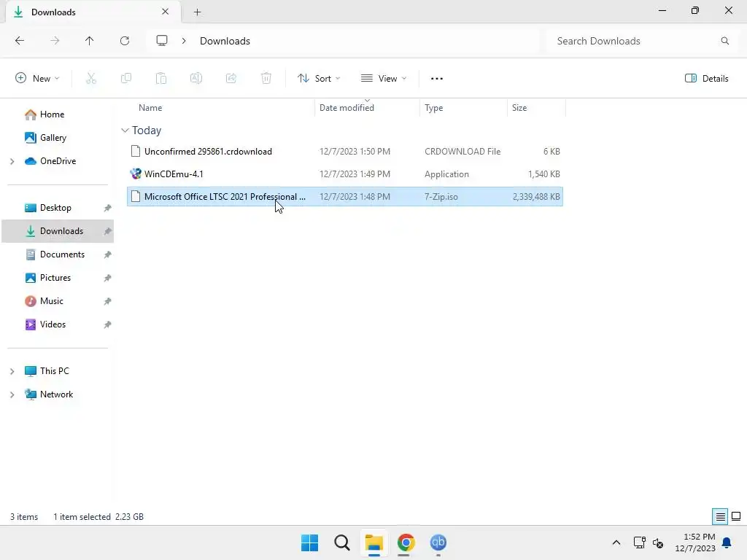Go up one folder level
Image resolution: width=747 pixels, height=560 pixels.
[90, 41]
